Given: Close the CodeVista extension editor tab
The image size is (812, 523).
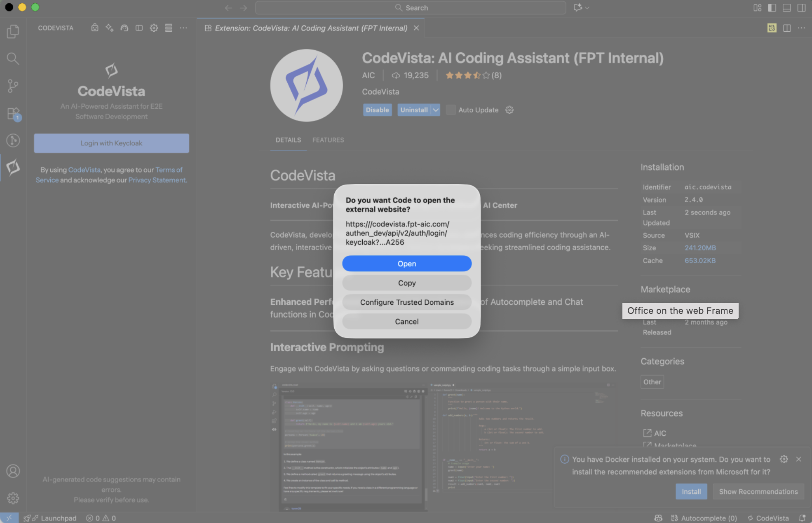Looking at the screenshot, I should click(416, 28).
